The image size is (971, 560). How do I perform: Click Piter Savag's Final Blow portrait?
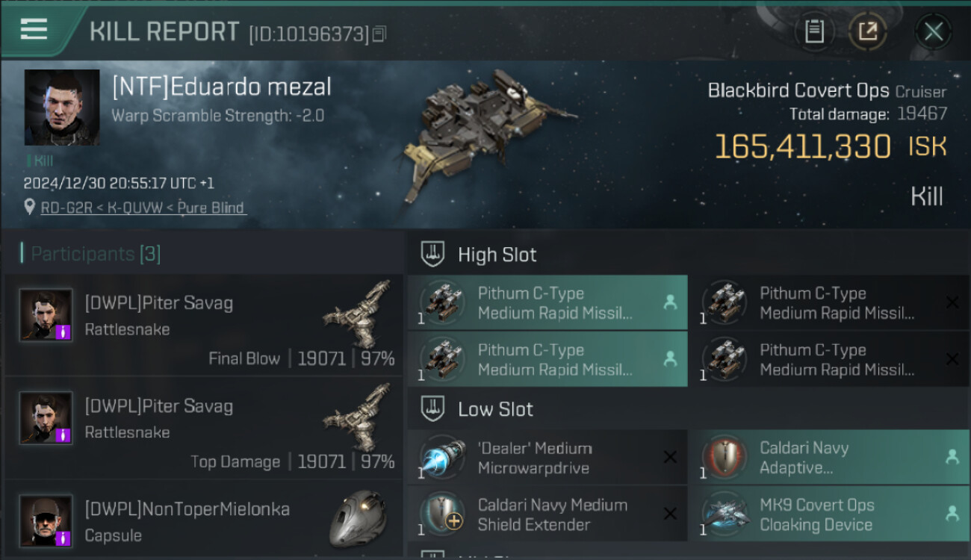[x=46, y=315]
